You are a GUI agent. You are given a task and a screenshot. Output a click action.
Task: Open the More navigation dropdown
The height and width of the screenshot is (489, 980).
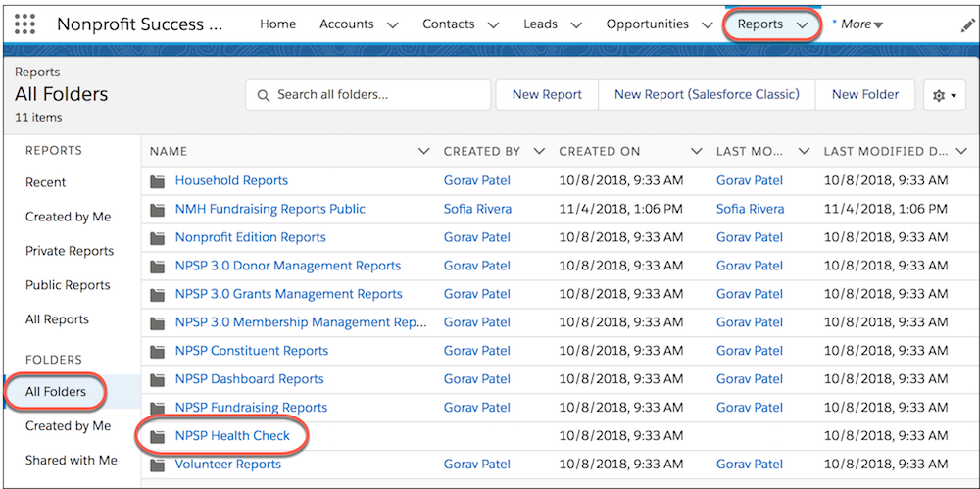(861, 24)
